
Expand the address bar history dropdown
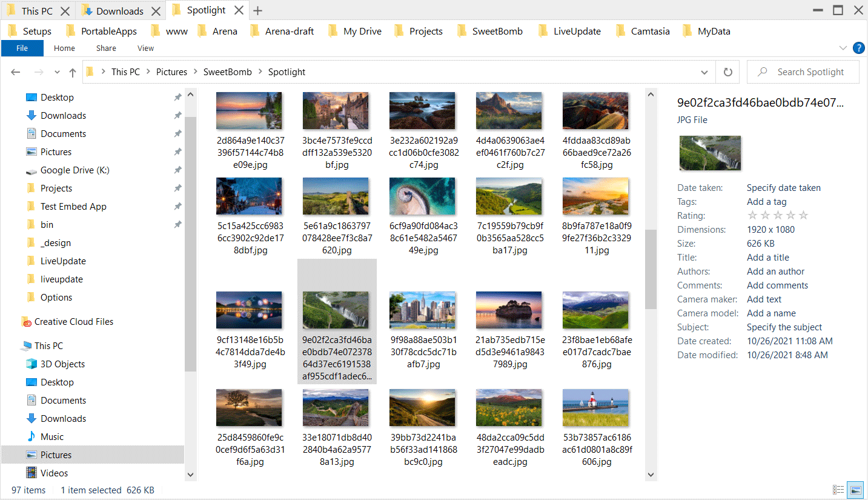click(x=704, y=72)
